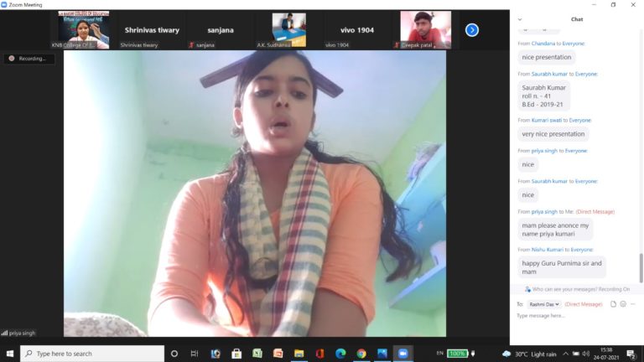Open Google Chrome from the taskbar
Image resolution: width=644 pixels, height=362 pixels.
pyautogui.click(x=361, y=354)
